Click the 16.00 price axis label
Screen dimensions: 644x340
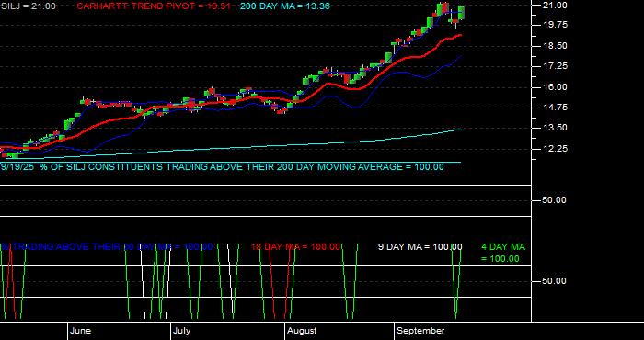click(555, 87)
